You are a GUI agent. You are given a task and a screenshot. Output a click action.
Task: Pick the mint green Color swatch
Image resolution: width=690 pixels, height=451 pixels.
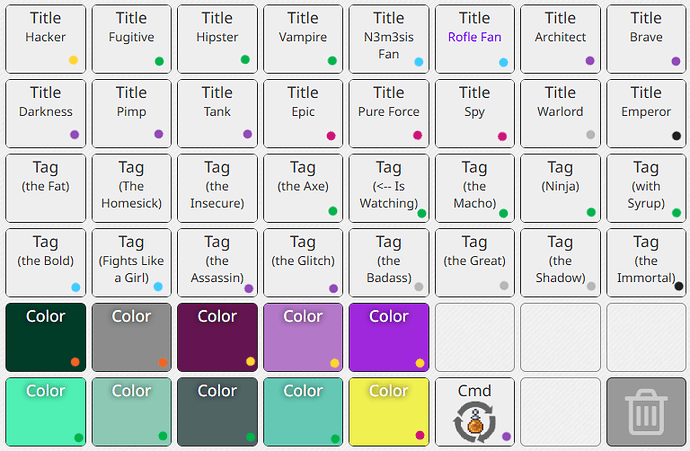[46, 412]
